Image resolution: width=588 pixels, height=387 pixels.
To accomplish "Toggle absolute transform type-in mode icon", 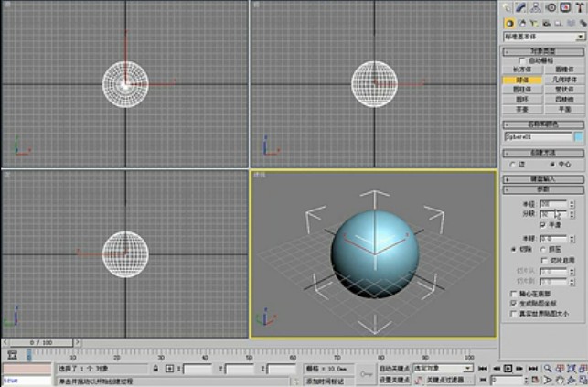I will 169,369.
